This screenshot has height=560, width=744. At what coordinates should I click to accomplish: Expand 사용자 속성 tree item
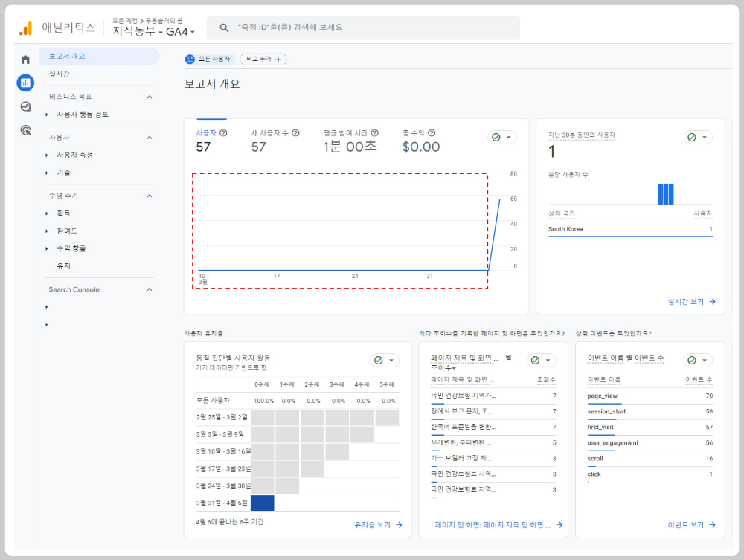(x=46, y=155)
